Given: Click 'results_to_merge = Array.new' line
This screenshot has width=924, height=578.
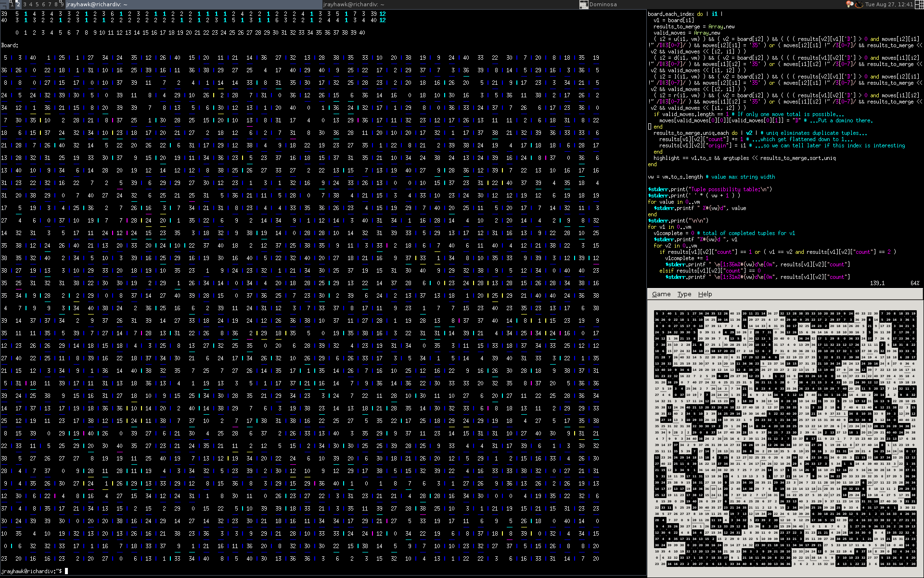Looking at the screenshot, I should coord(694,26).
